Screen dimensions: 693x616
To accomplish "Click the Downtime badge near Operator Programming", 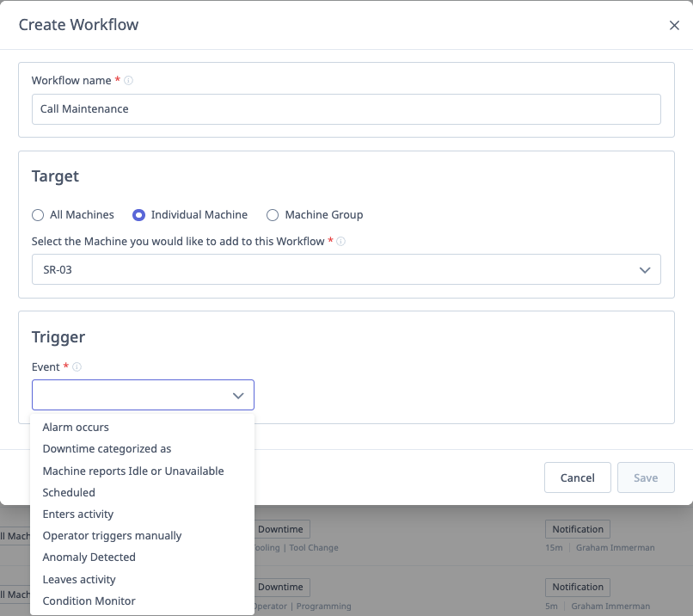I will click(x=281, y=587).
